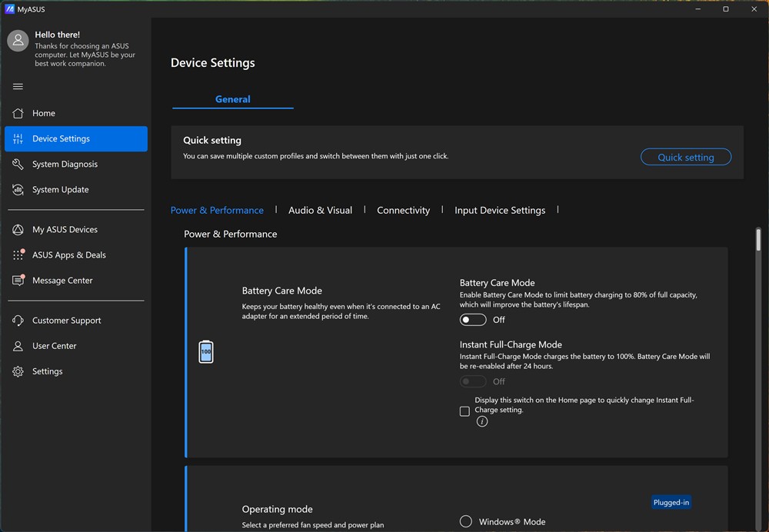Open Input Device Settings section
This screenshot has width=769, height=532.
(500, 210)
